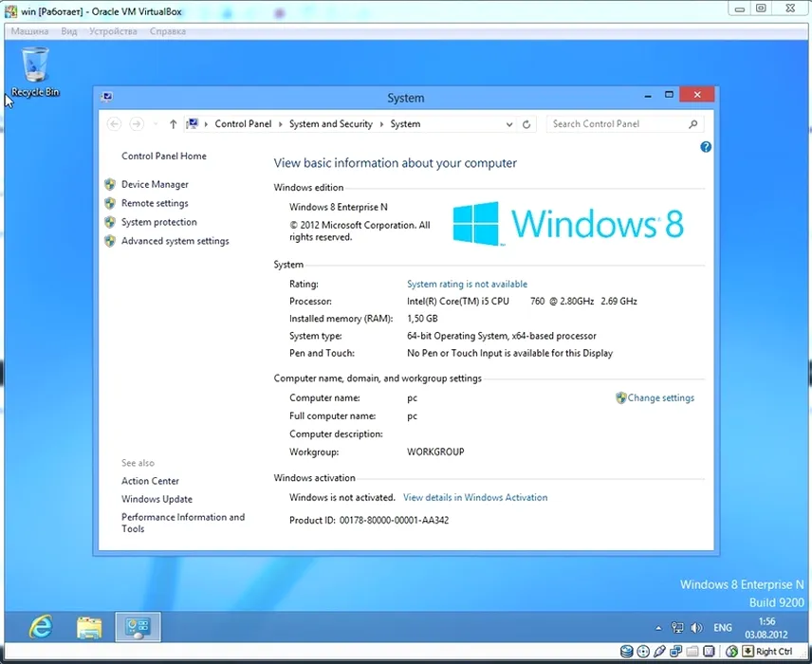Click the installed memory value '1,50 GB'
812x664 pixels.
click(x=422, y=318)
